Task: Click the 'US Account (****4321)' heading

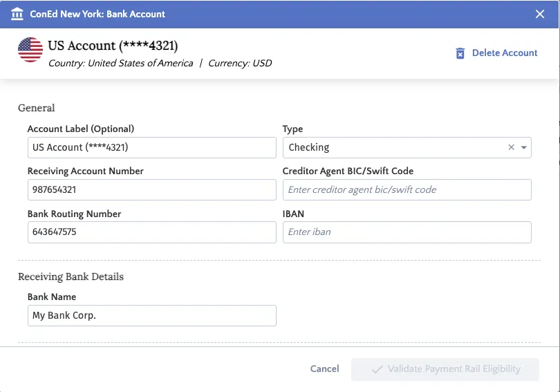Action: [113, 46]
